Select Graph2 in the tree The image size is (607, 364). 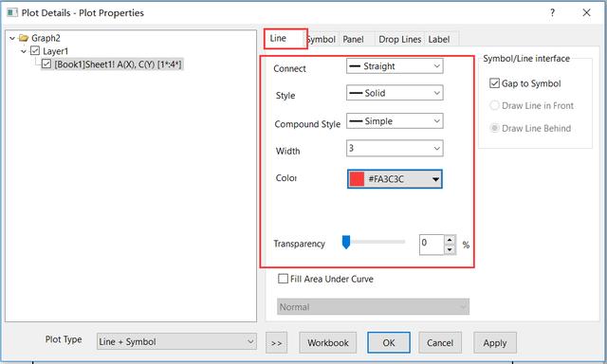click(46, 38)
